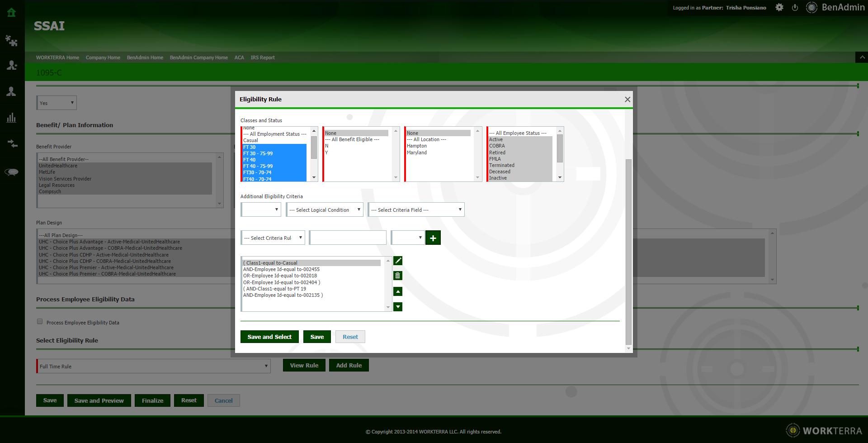The width and height of the screenshot is (868, 443).
Task: Click the Save and Select button
Action: (x=269, y=337)
